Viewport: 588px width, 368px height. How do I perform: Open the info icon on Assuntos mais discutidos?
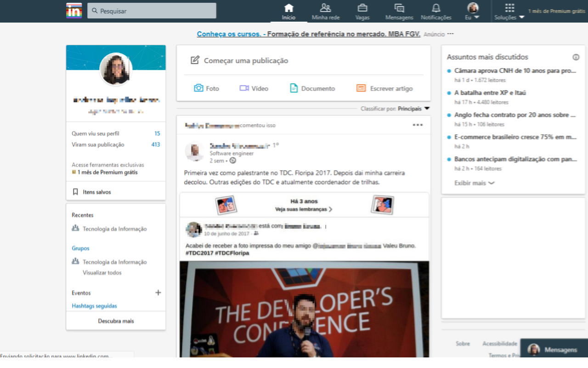tap(576, 57)
